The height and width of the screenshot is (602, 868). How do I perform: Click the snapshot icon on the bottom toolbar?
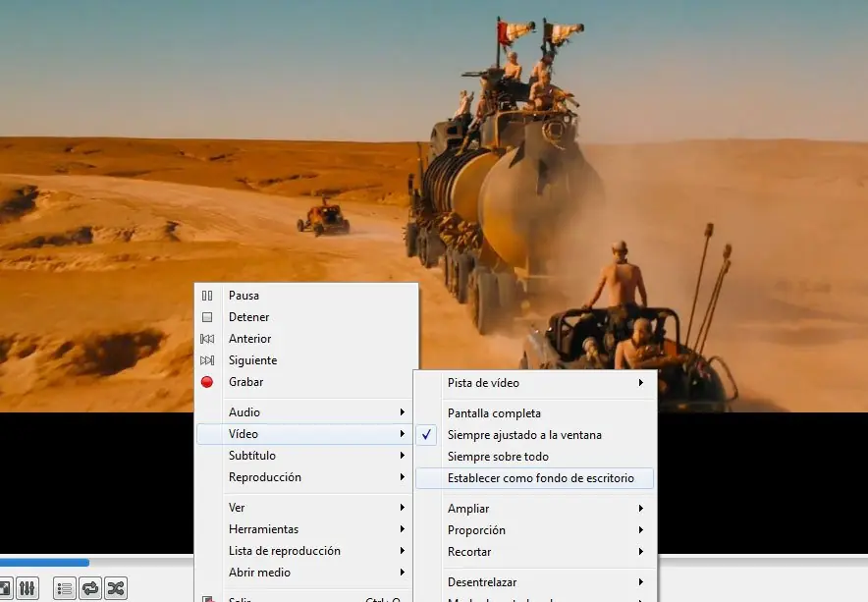pyautogui.click(x=8, y=588)
